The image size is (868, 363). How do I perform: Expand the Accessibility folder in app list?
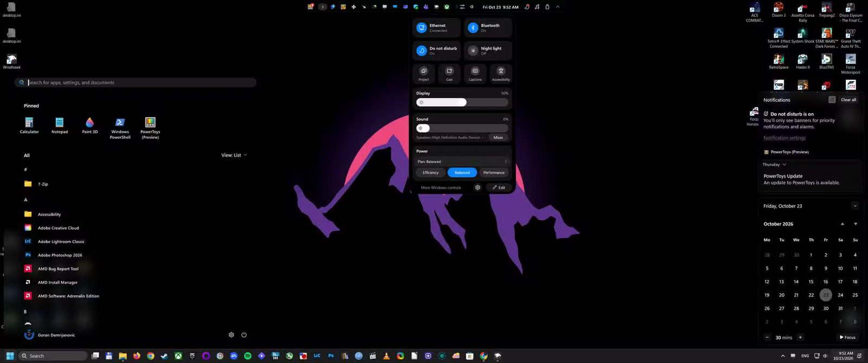point(43,215)
